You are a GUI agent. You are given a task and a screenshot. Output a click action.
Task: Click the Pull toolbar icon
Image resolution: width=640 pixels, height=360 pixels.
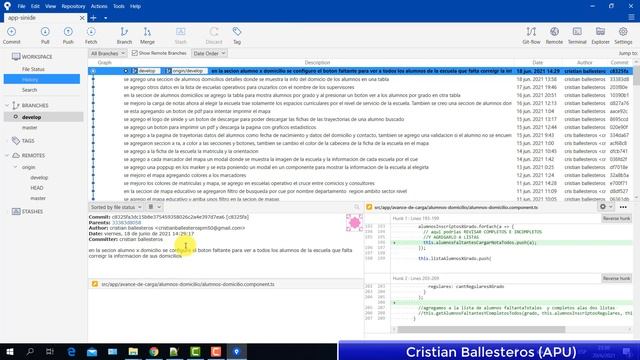tap(45, 36)
